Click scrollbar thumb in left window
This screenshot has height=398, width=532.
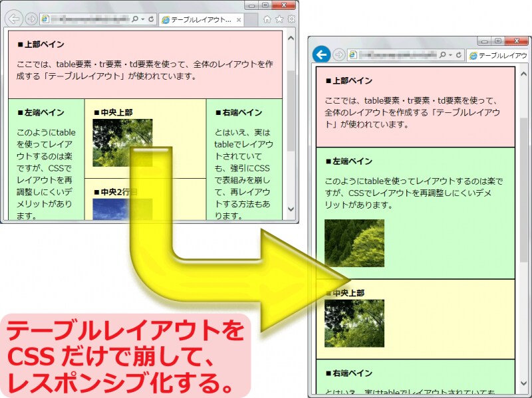(291, 111)
